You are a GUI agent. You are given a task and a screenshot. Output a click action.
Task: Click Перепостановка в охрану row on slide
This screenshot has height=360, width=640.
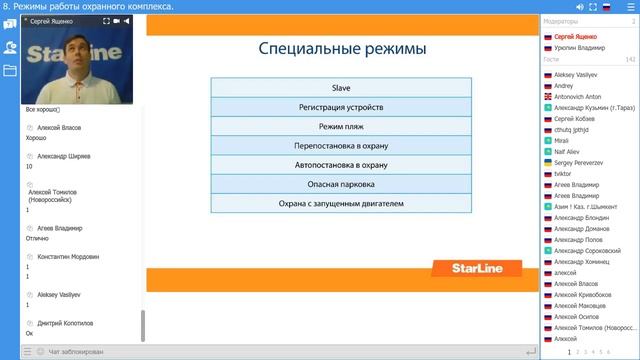click(341, 146)
